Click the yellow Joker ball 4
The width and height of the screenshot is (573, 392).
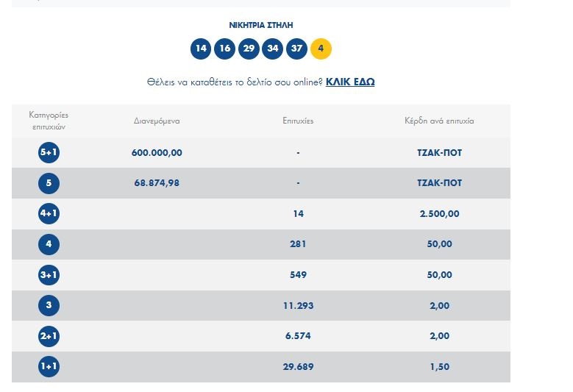321,49
